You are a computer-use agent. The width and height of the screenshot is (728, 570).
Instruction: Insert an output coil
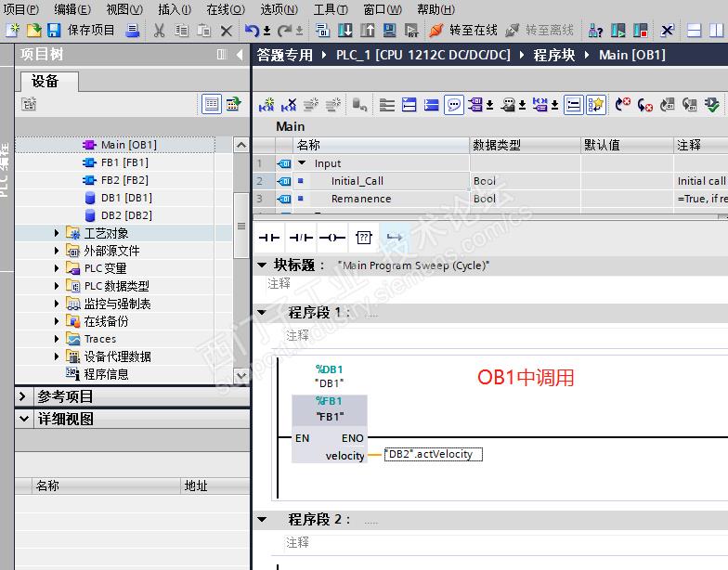[332, 238]
